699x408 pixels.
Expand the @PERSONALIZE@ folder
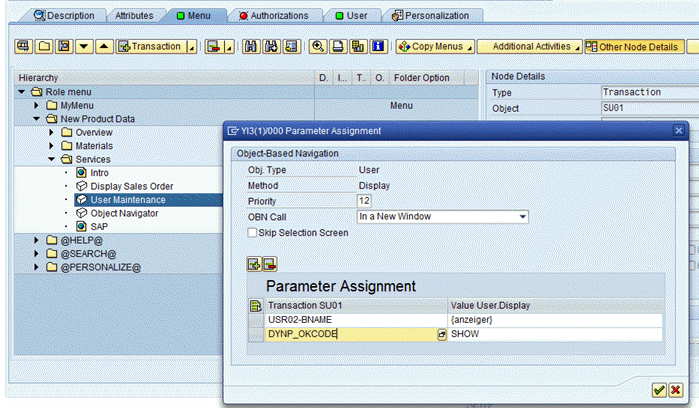tap(37, 267)
